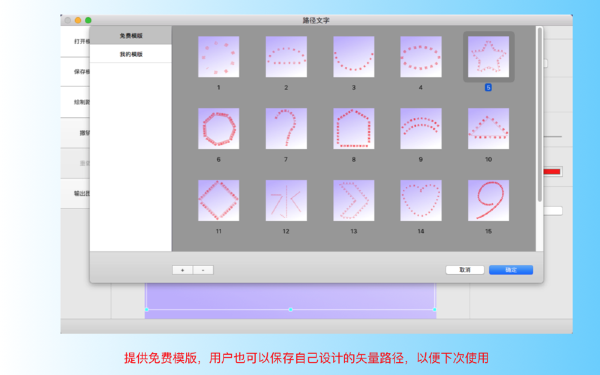Pick template 13 double chevron thumbnail

tap(354, 201)
